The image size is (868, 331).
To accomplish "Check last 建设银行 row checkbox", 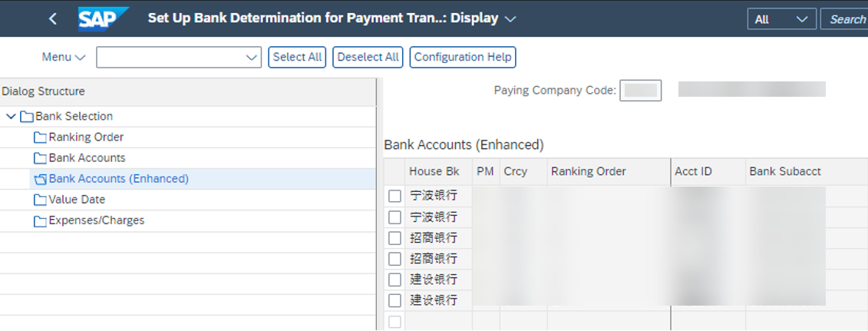I will tap(394, 300).
